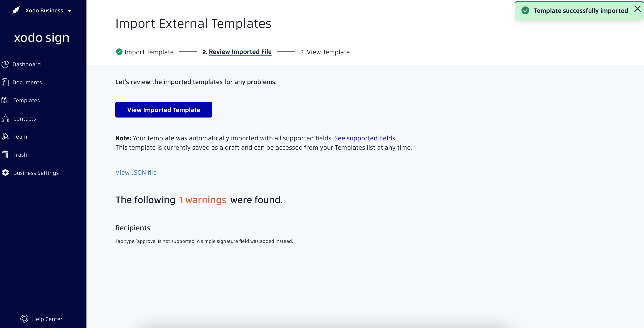Screen dimensions: 644x328
Task: Open Business Settings gear icon
Action: click(5, 172)
